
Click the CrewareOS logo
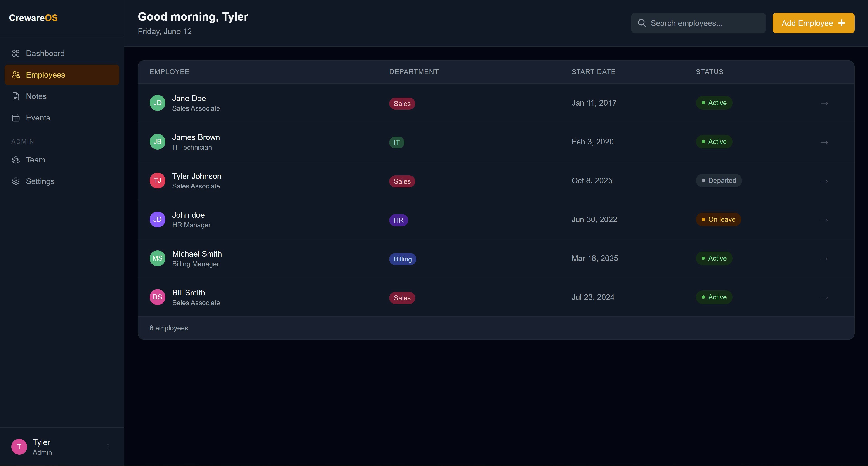tap(33, 18)
